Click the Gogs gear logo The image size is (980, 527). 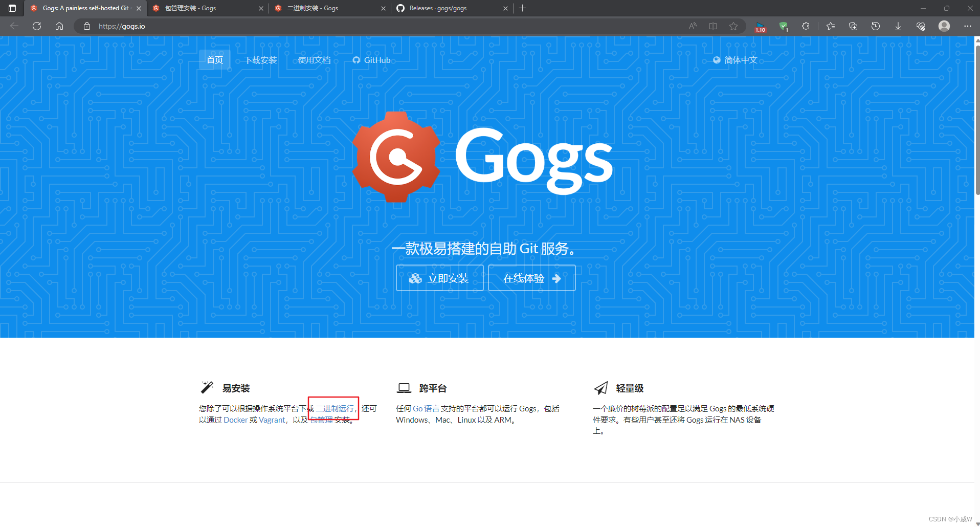pyautogui.click(x=396, y=157)
